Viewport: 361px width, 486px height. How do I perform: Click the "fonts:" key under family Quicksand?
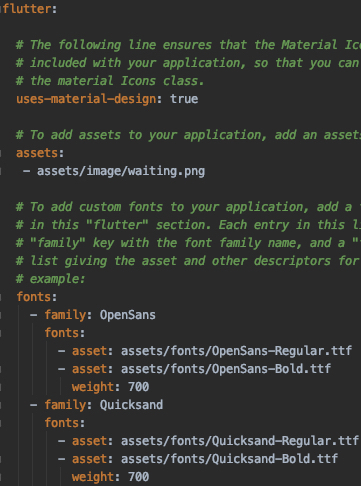[65, 423]
